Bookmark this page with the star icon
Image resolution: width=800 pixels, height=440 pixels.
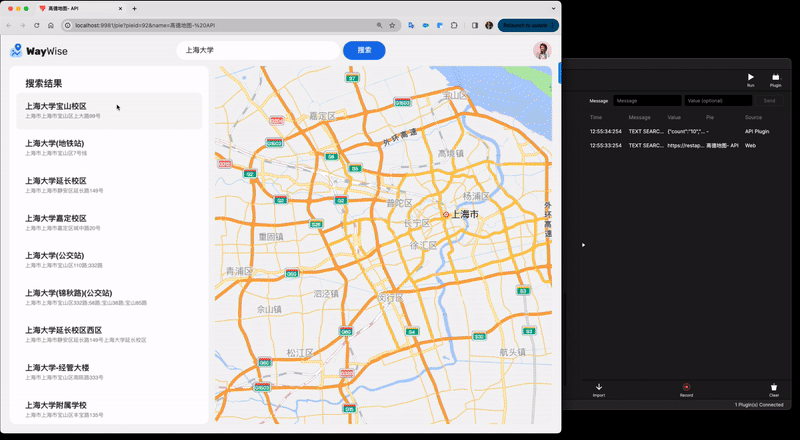click(392, 25)
